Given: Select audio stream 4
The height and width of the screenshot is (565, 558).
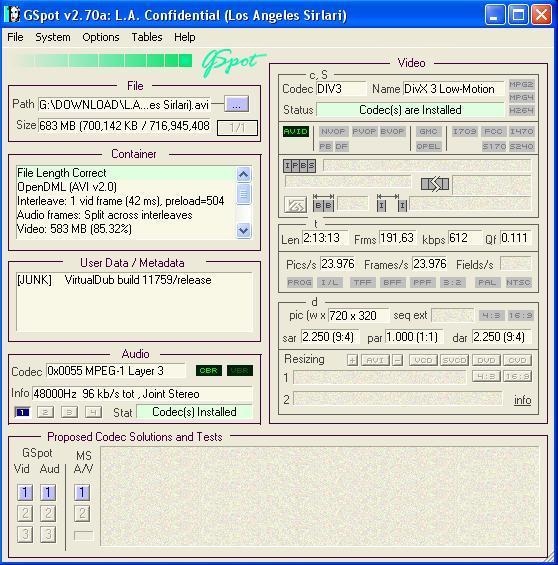Looking at the screenshot, I should coord(93,412).
